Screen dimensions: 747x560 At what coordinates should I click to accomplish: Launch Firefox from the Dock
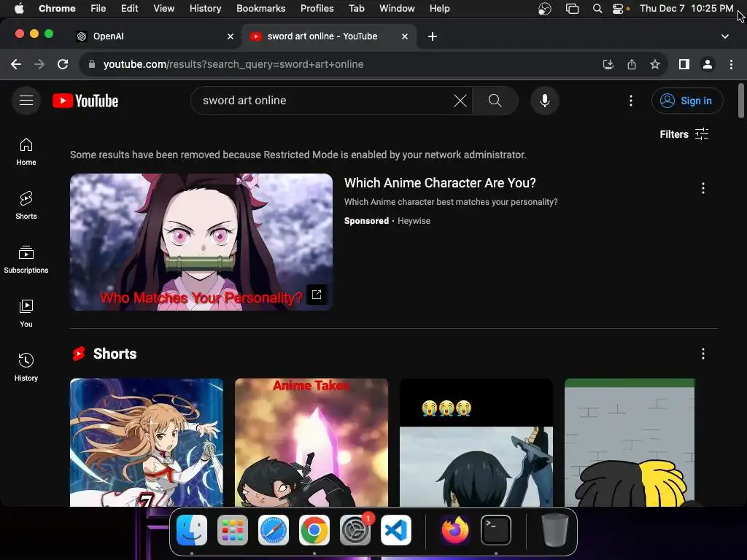tap(455, 530)
